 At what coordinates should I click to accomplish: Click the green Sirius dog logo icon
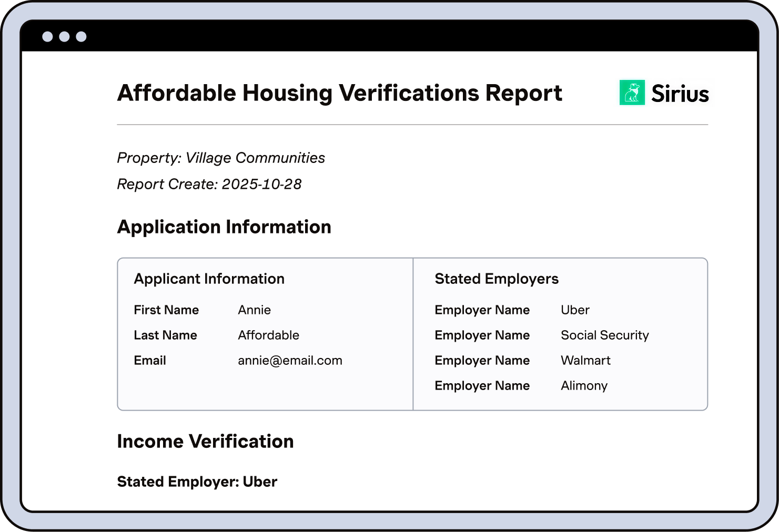tap(632, 93)
